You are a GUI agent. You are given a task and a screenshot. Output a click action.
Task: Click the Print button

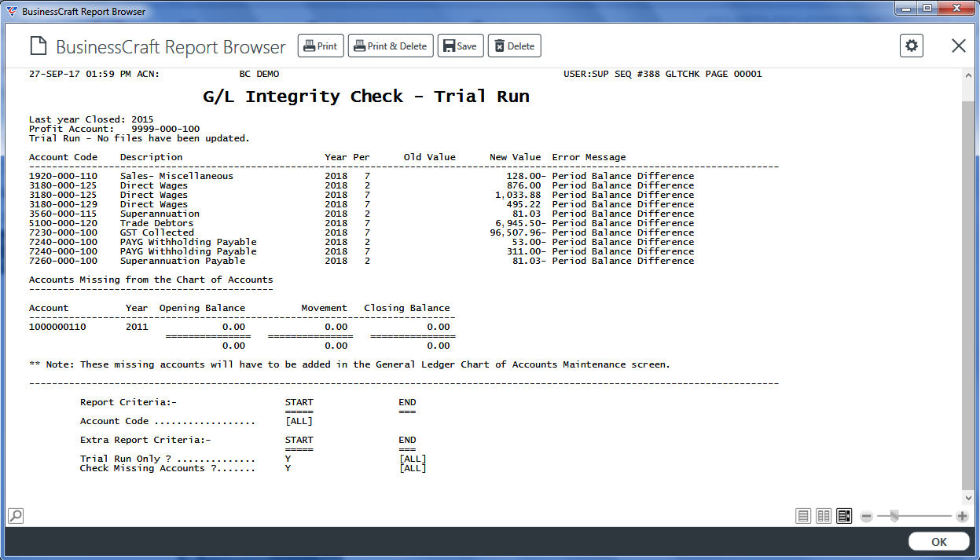(321, 46)
